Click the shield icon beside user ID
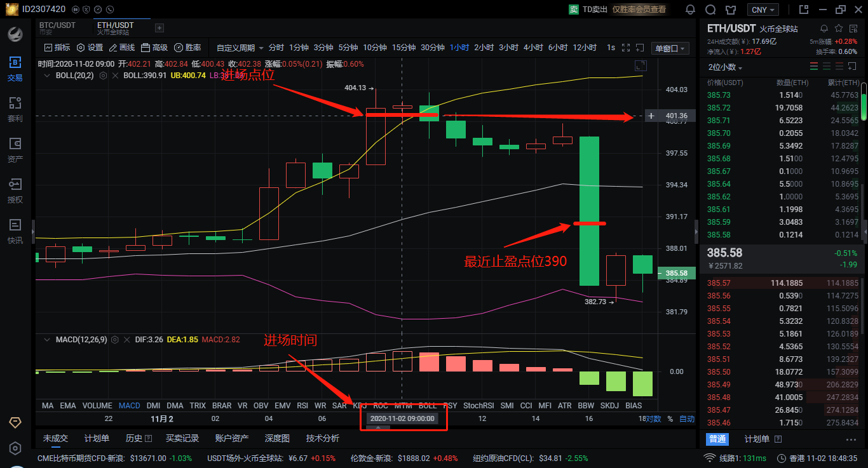The height and width of the screenshot is (468, 868). pos(85,10)
